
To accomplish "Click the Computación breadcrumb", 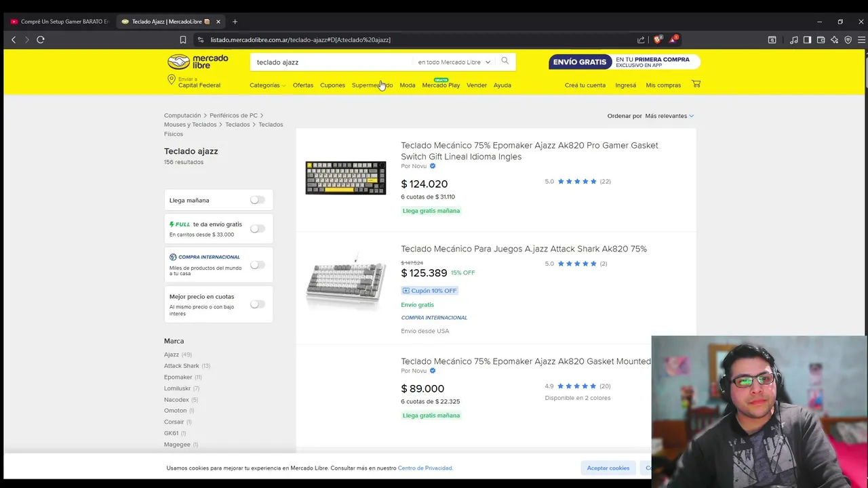I will pyautogui.click(x=182, y=116).
